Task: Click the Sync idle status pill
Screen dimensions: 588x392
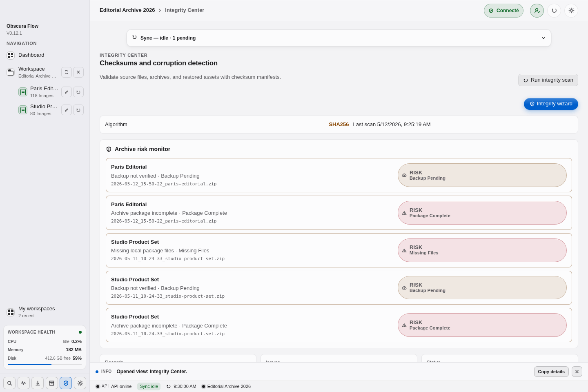Action: pos(149,386)
